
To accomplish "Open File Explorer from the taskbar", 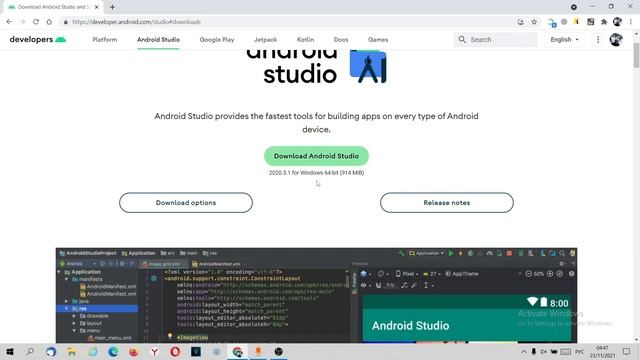I will [x=72, y=351].
